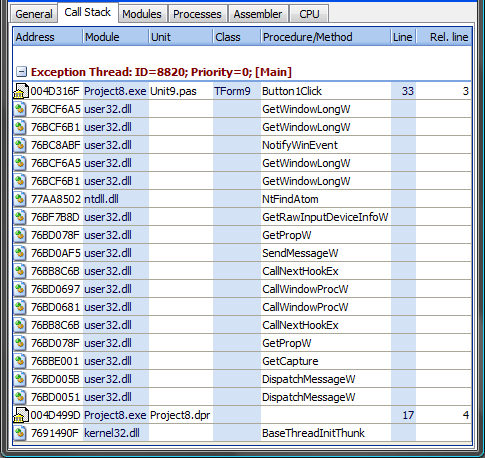This screenshot has width=485, height=458.
Task: Click source file icon for address 004D499D
Action: [21, 415]
